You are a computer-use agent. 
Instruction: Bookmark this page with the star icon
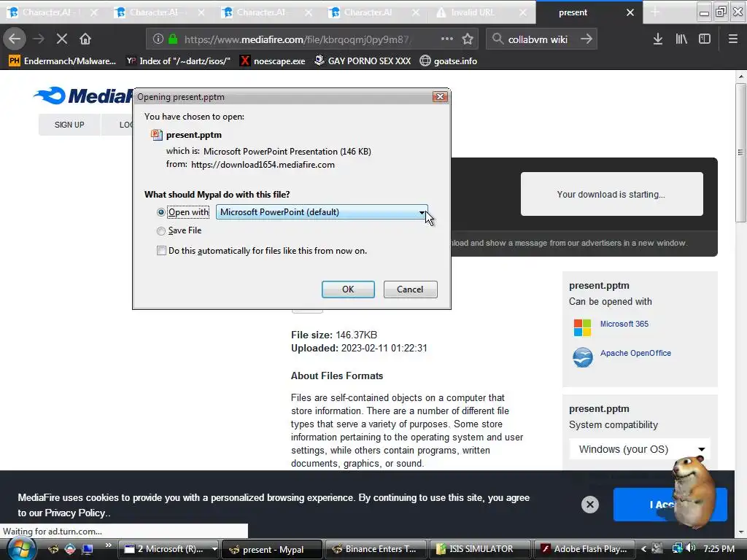[x=468, y=39]
